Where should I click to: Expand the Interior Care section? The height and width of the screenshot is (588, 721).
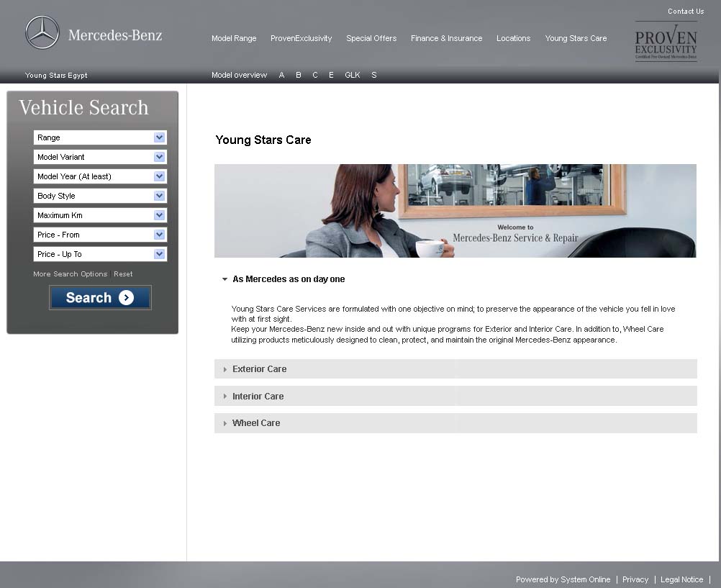click(x=455, y=396)
